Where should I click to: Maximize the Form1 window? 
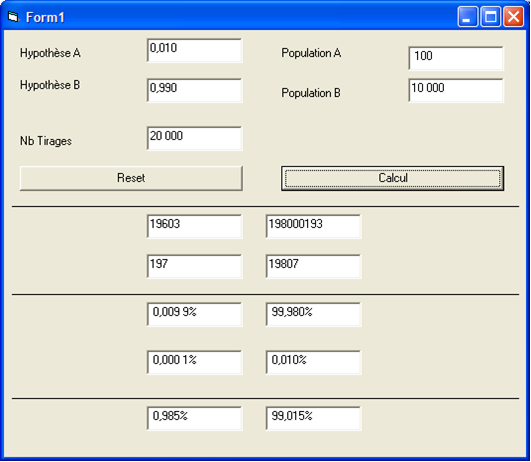pyautogui.click(x=490, y=17)
